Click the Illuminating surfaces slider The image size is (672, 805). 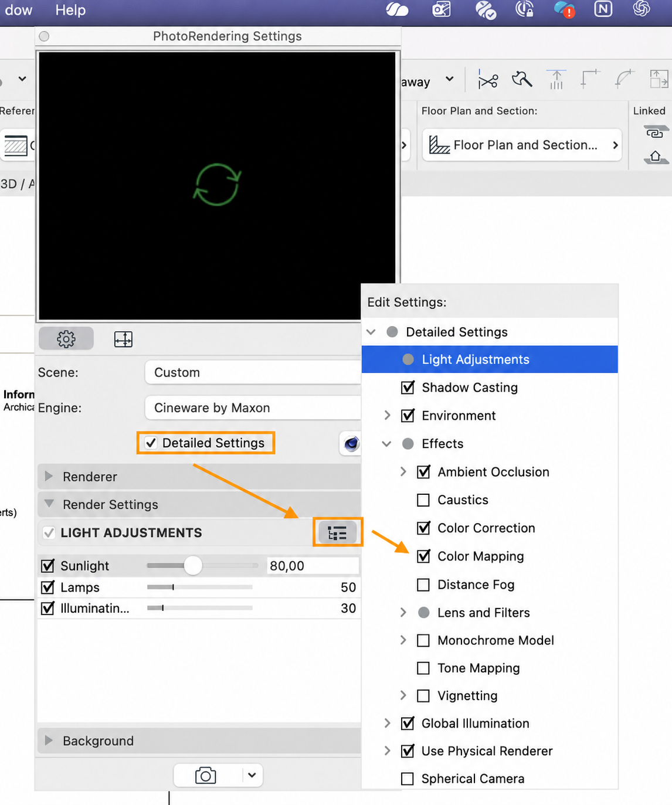(x=199, y=608)
